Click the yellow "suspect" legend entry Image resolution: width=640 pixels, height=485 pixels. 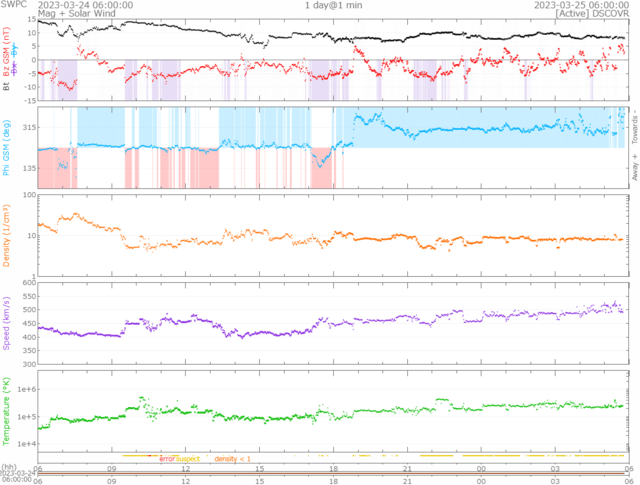click(x=188, y=459)
